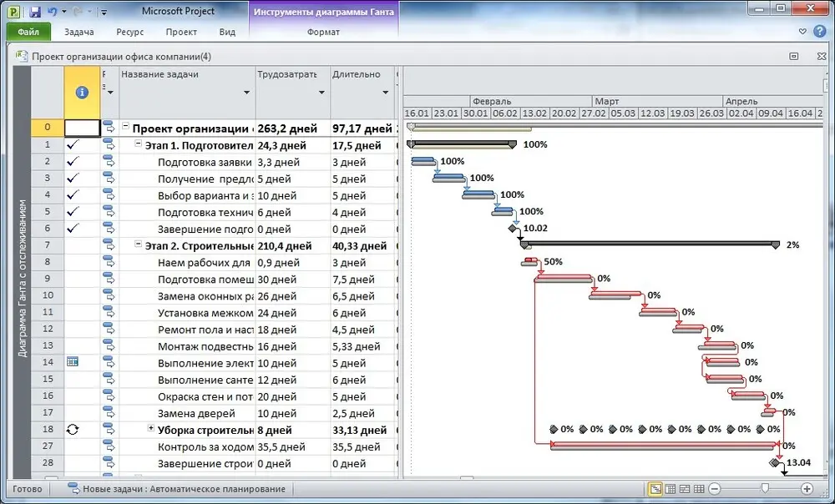Select duration cell 40,33 дней

click(362, 246)
